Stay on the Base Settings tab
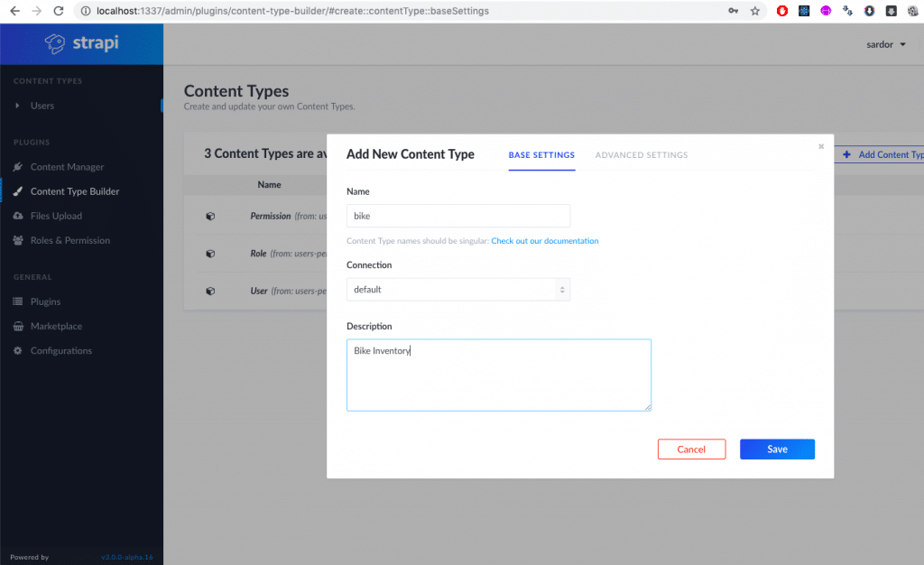This screenshot has height=565, width=924. click(x=541, y=155)
